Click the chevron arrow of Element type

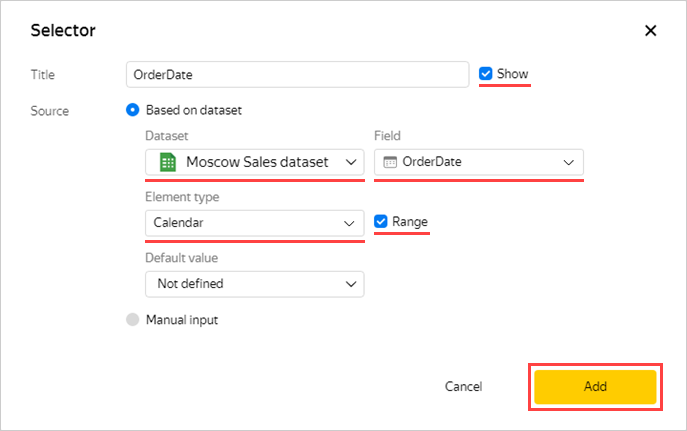coord(350,222)
